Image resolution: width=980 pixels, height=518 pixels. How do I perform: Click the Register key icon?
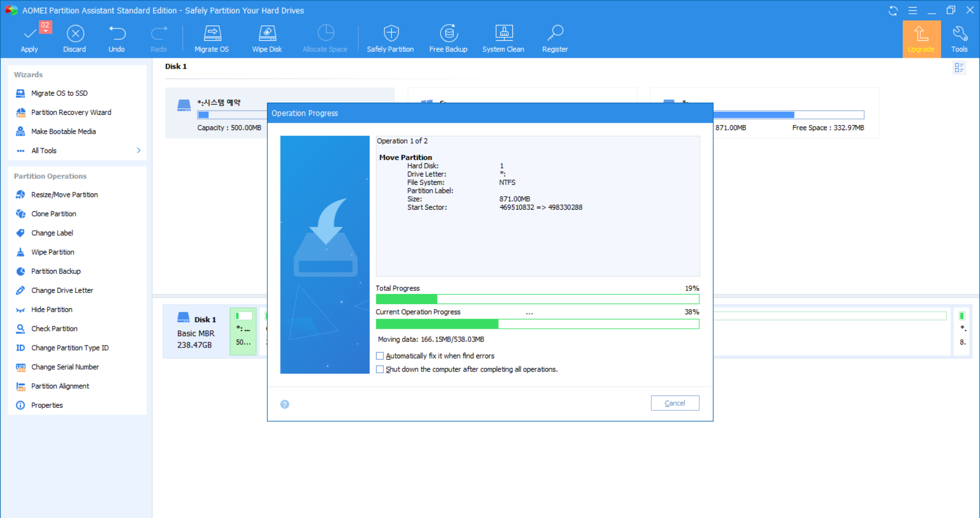(x=555, y=39)
